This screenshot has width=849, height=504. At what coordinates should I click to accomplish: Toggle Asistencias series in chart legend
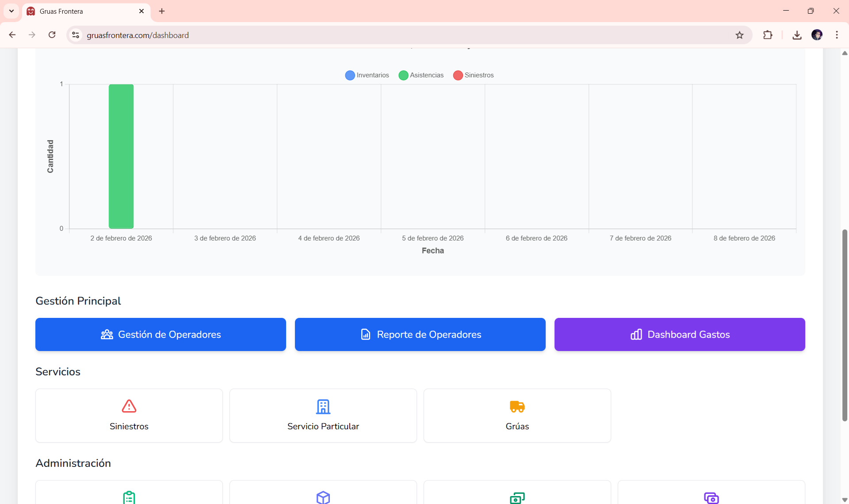pos(421,75)
